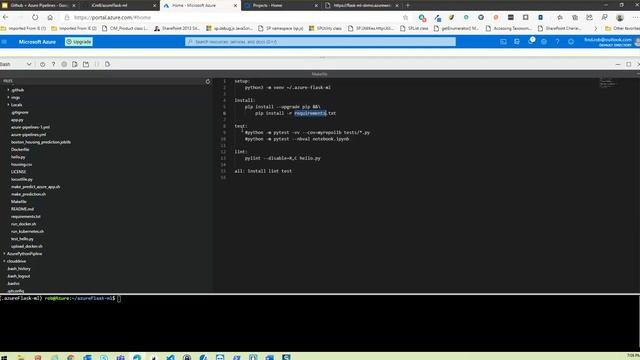Open upload_docker.sh file
This screenshot has width=640, height=360.
pyautogui.click(x=27, y=246)
